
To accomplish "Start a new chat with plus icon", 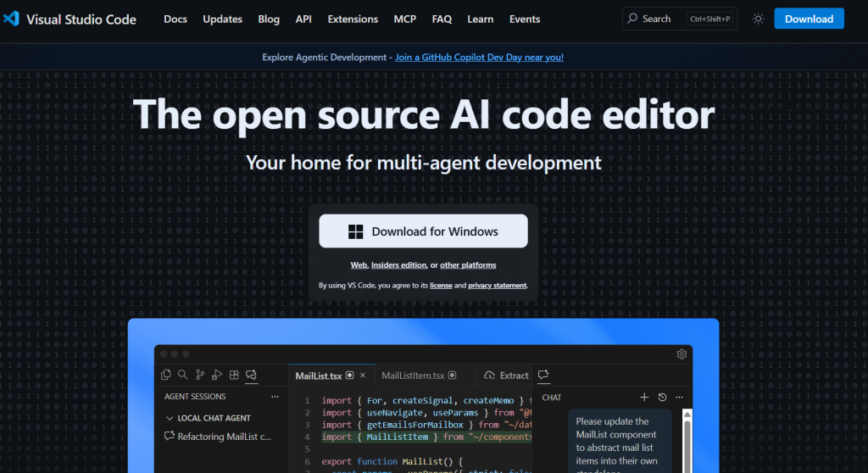I will [x=644, y=397].
